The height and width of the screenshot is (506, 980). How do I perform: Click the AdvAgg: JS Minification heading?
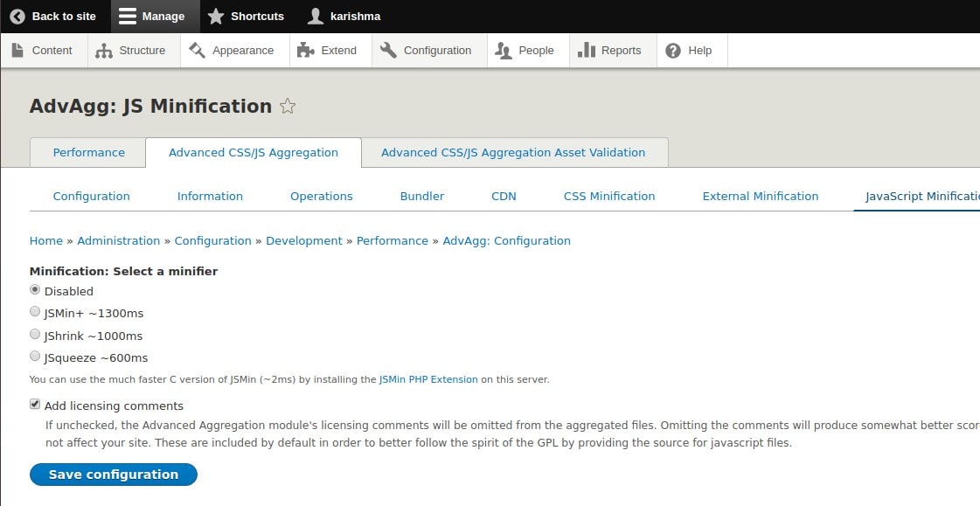click(x=150, y=107)
